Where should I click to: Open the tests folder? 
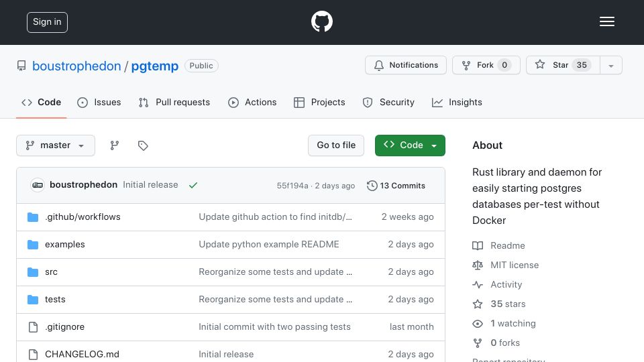[x=55, y=299]
